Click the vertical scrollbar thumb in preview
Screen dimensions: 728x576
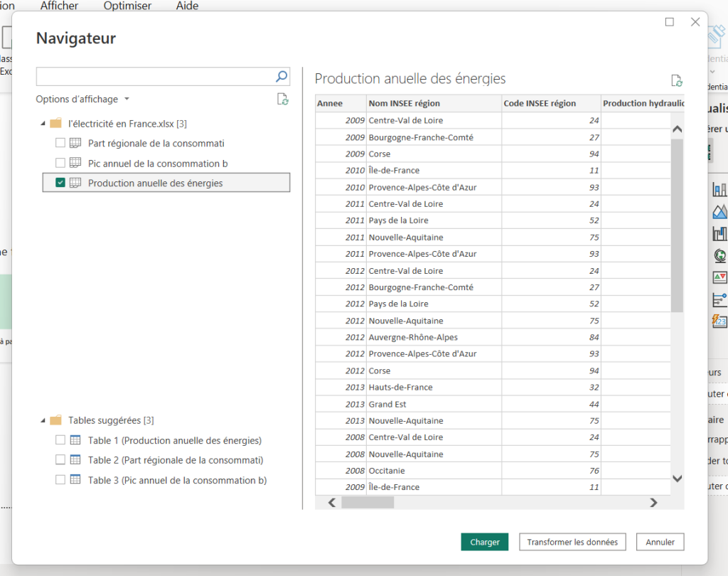point(678,225)
